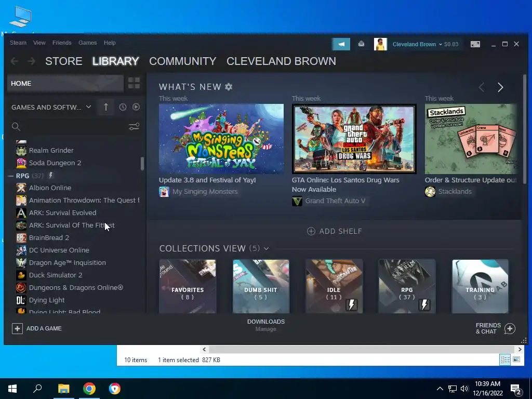The image size is (532, 399).
Task: Click the Duck Simulator 2 icon
Action: point(21,275)
